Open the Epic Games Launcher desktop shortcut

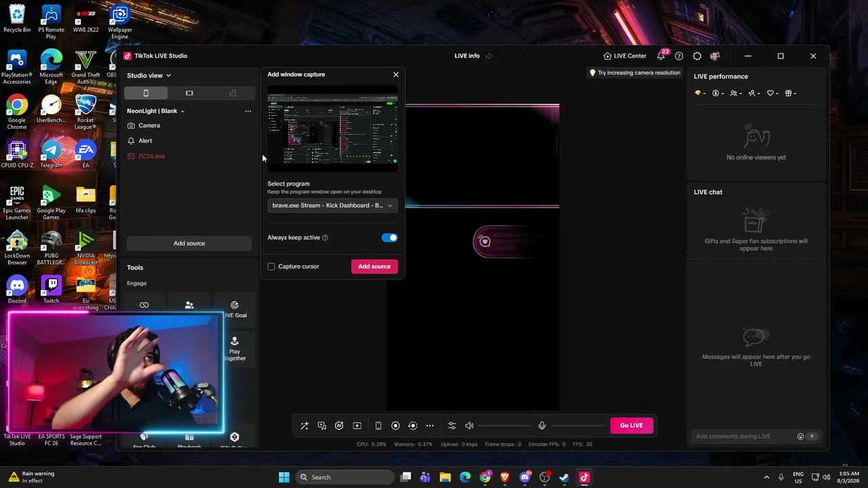tap(17, 203)
